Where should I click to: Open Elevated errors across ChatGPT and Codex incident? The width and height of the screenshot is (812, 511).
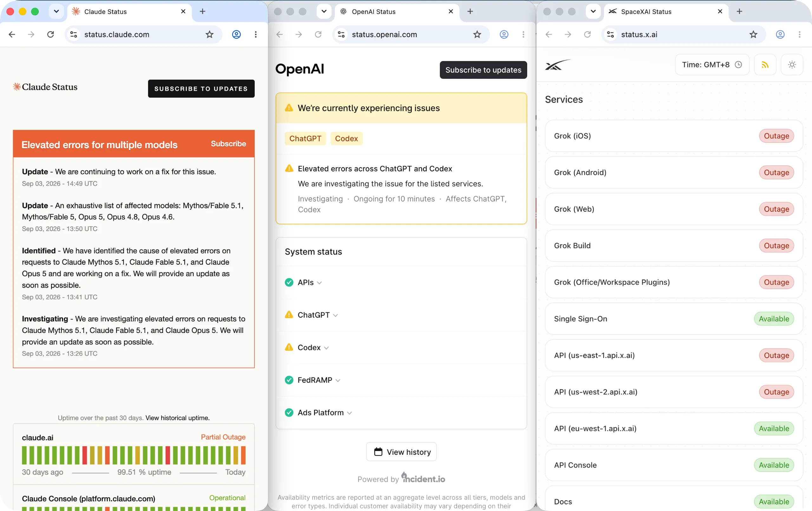(375, 169)
